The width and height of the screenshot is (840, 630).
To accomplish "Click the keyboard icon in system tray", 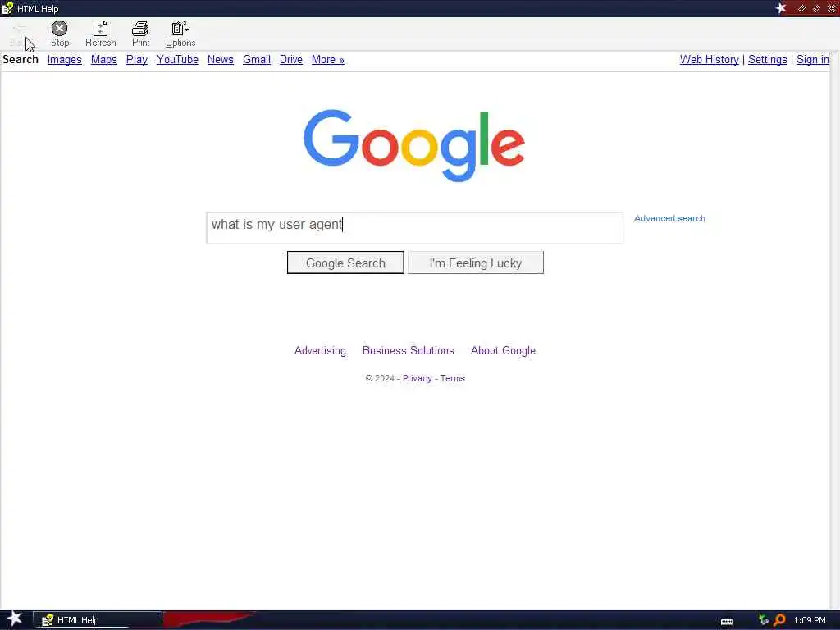I will [727, 622].
